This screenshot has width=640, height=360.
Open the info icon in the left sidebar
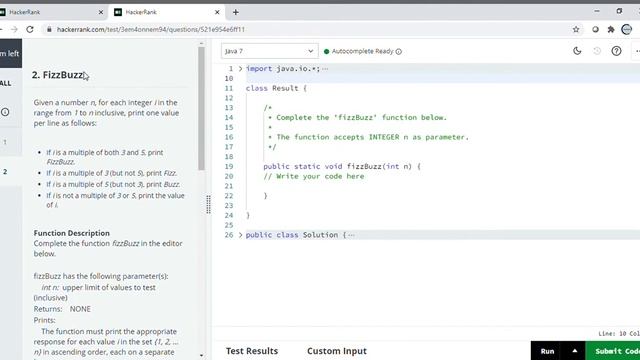pyautogui.click(x=5, y=112)
